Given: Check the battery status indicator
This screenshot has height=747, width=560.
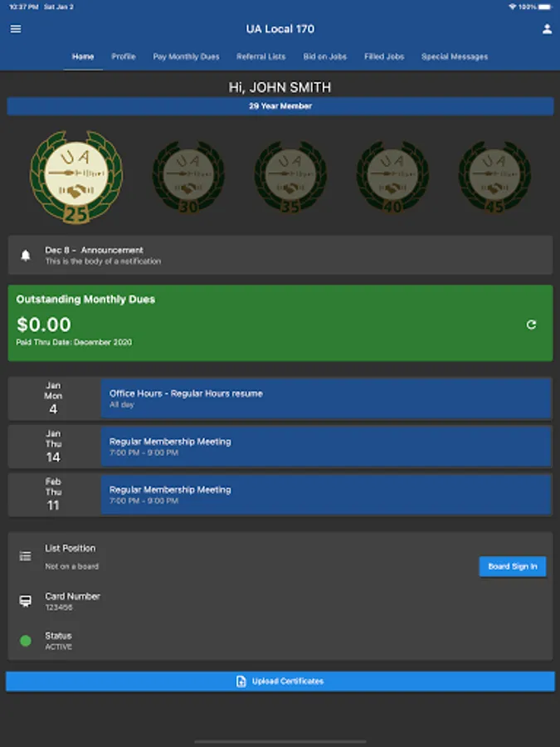Looking at the screenshot, I should tap(546, 7).
